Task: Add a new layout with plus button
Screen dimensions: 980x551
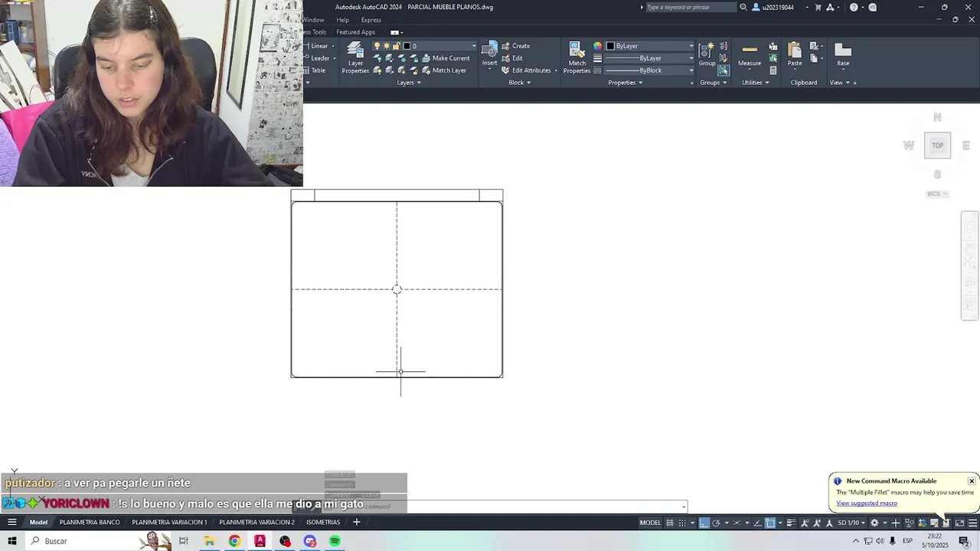Action: pos(356,522)
